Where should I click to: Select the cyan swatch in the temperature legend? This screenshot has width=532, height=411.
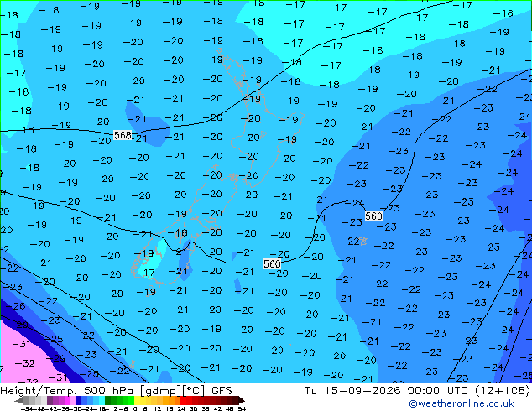pyautogui.click(x=102, y=400)
